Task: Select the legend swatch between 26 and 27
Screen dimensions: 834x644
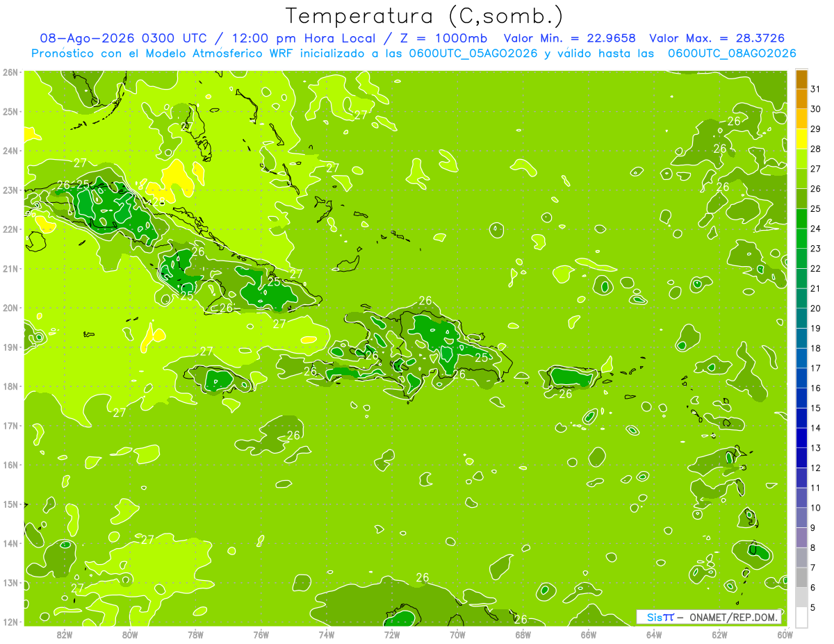Action: point(801,179)
